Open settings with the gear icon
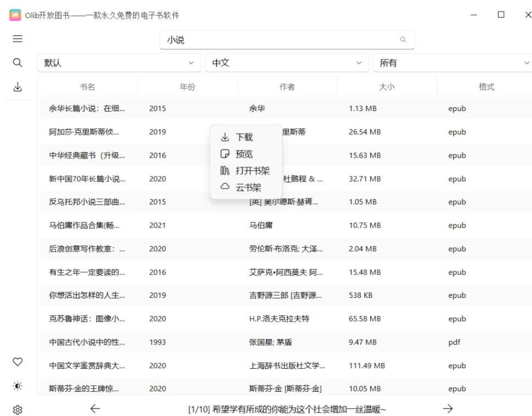 pos(18,410)
